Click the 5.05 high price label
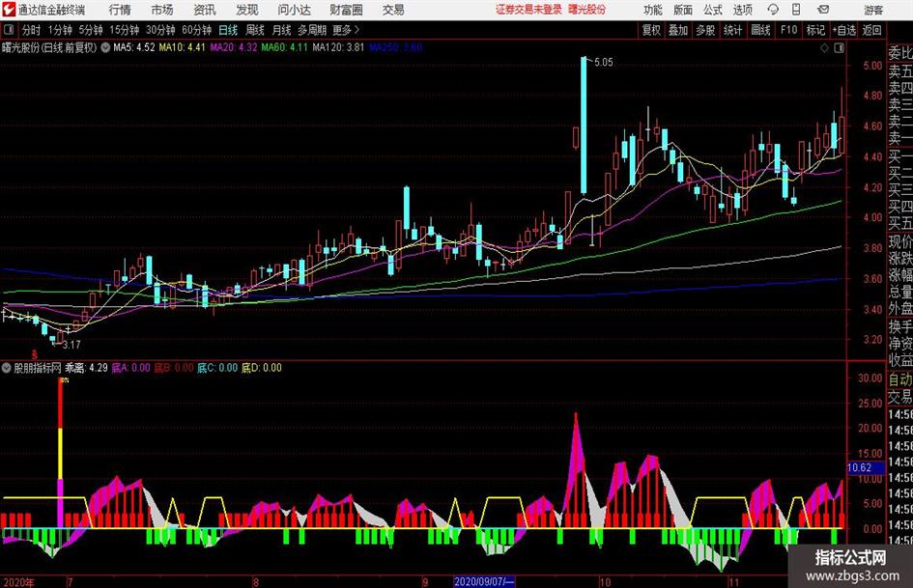This screenshot has width=913, height=588. (603, 63)
